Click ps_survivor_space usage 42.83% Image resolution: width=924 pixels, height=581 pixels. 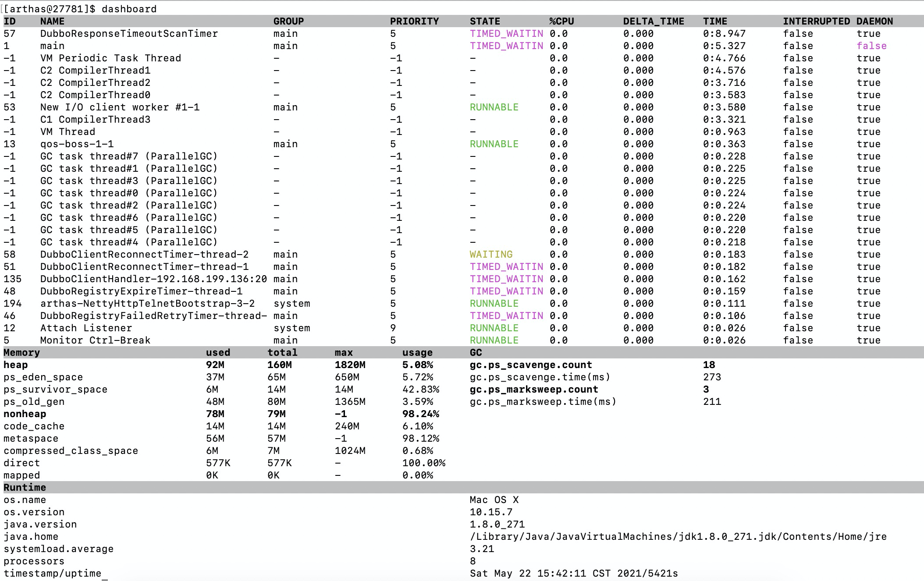point(420,389)
